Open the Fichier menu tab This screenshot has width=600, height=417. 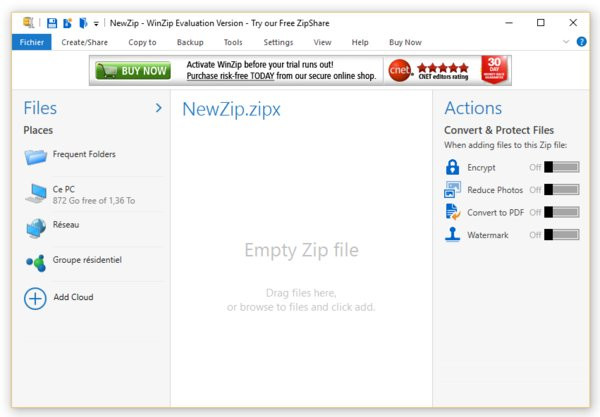(30, 42)
